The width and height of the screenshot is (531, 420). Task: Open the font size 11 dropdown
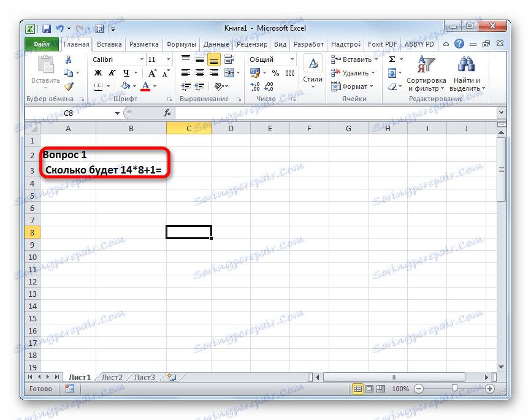click(x=168, y=59)
